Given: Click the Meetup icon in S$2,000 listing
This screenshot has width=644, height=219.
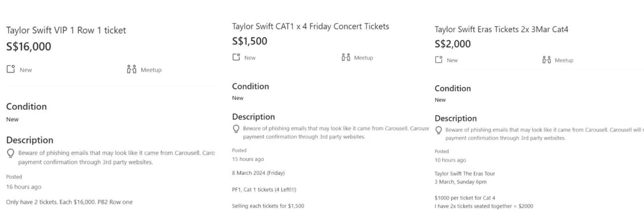Looking at the screenshot, I should [x=547, y=60].
